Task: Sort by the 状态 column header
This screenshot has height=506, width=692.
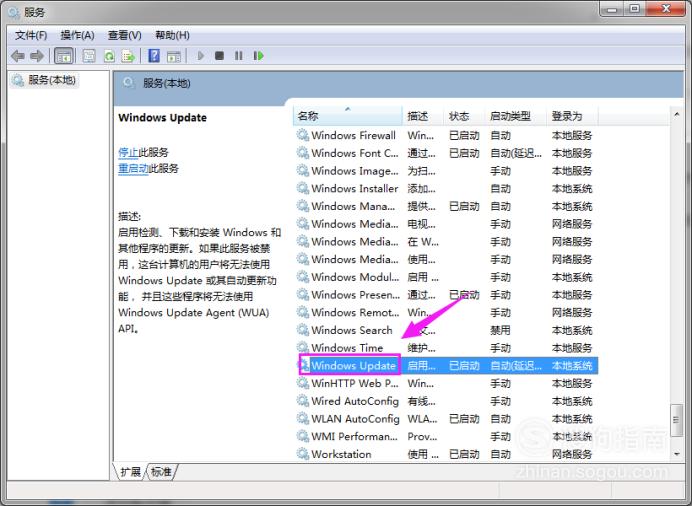Action: click(463, 116)
